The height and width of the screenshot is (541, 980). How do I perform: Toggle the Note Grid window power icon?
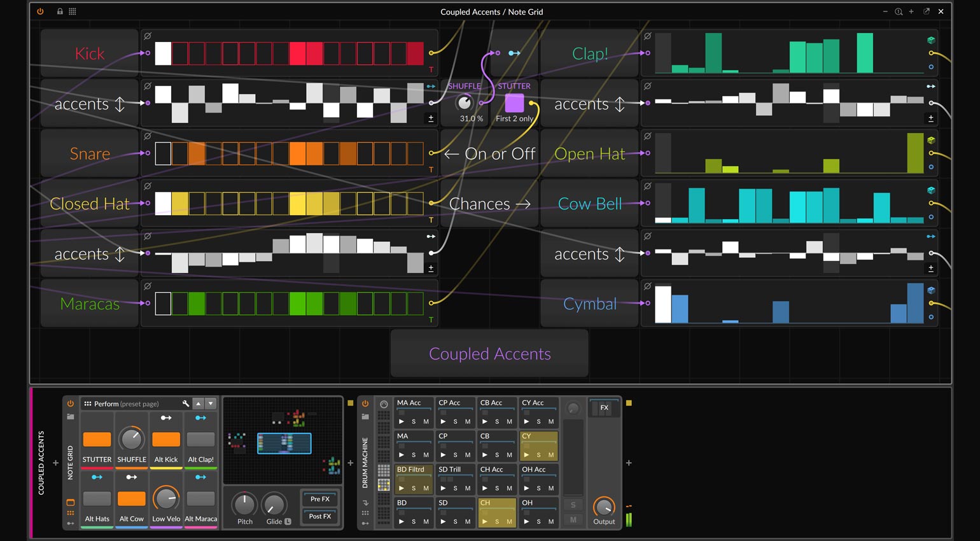(x=40, y=11)
